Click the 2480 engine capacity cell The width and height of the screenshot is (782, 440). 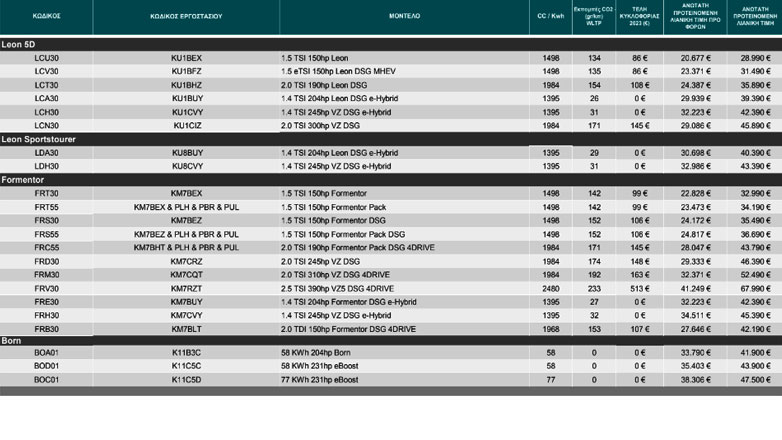click(x=550, y=288)
